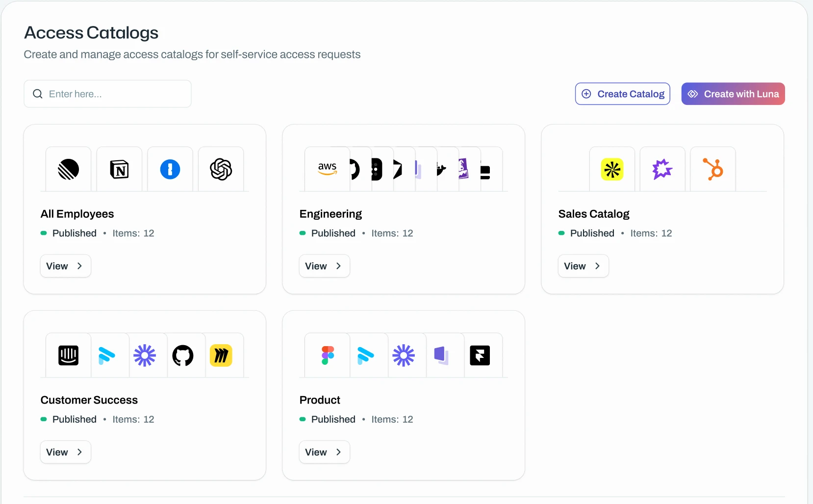Click the AWS icon in Engineering catalog
The height and width of the screenshot is (504, 813).
tap(327, 169)
